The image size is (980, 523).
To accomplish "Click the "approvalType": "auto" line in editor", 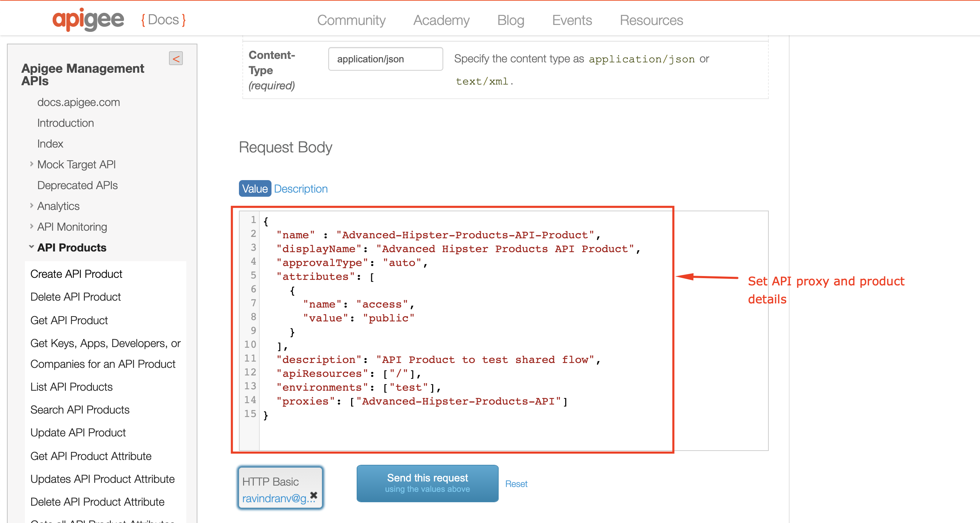I will pos(352,263).
